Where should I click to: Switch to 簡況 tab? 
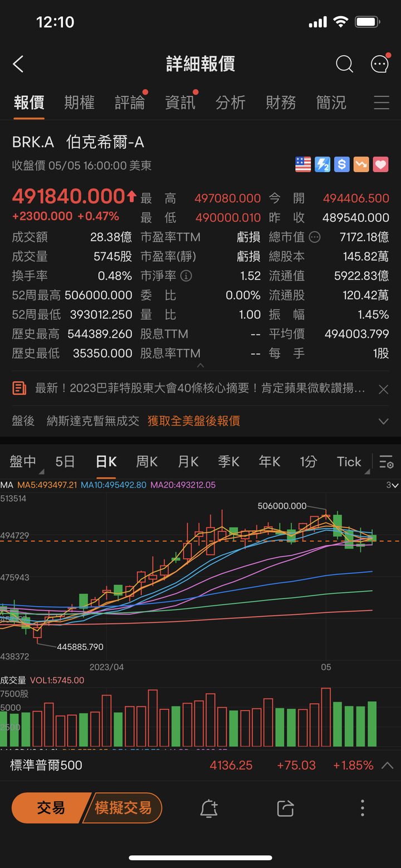click(331, 103)
